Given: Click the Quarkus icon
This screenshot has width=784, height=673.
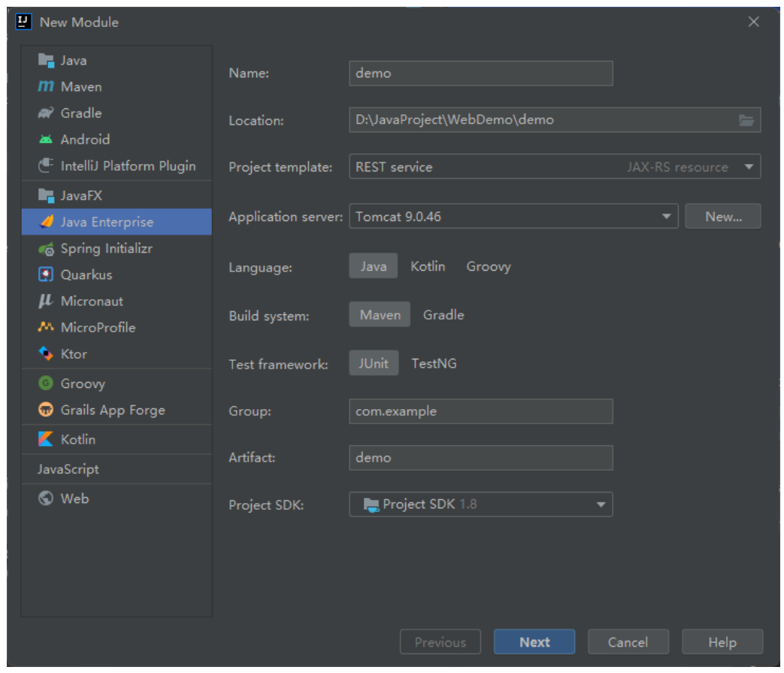Looking at the screenshot, I should click(x=46, y=275).
